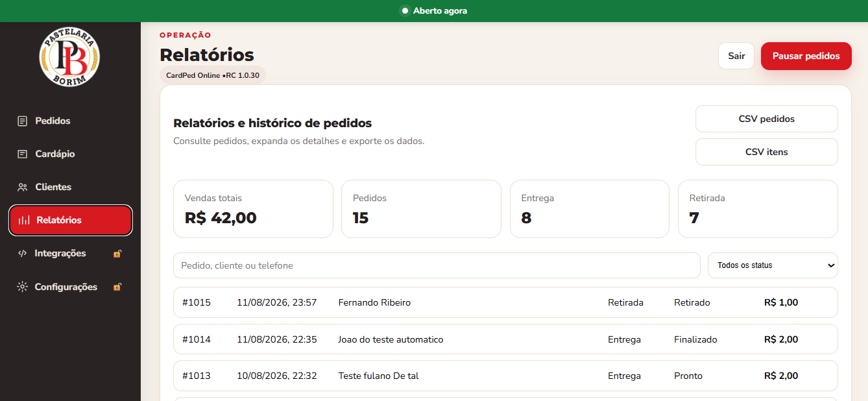The width and height of the screenshot is (868, 401).
Task: Focus the Pedido, cliente ou telefone search field
Action: click(437, 265)
